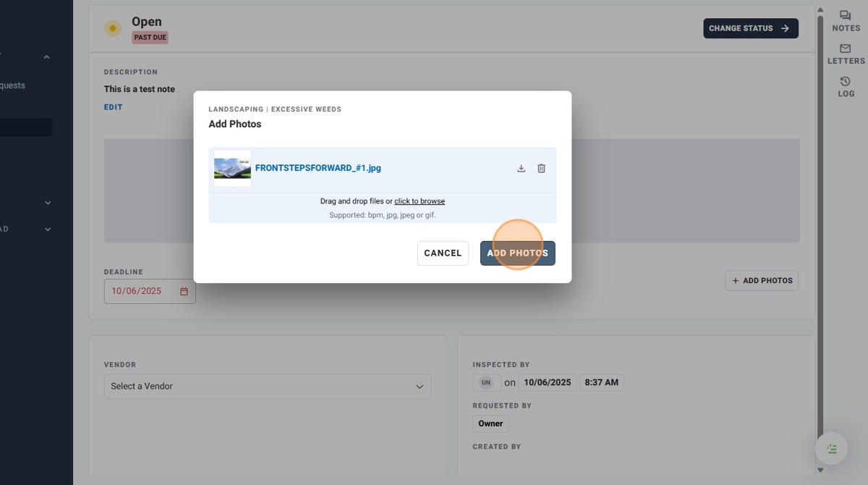Click the 8:37 AM inspection time
868x485 pixels.
[x=602, y=382]
